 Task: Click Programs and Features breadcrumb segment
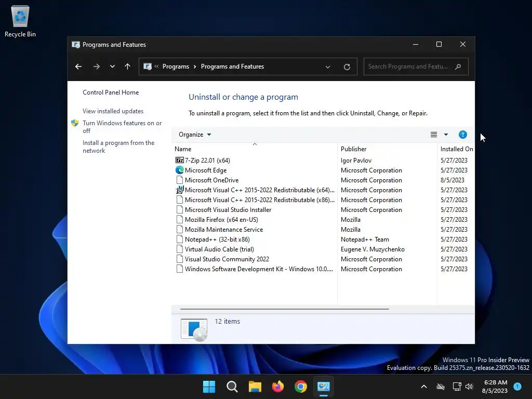(x=232, y=66)
